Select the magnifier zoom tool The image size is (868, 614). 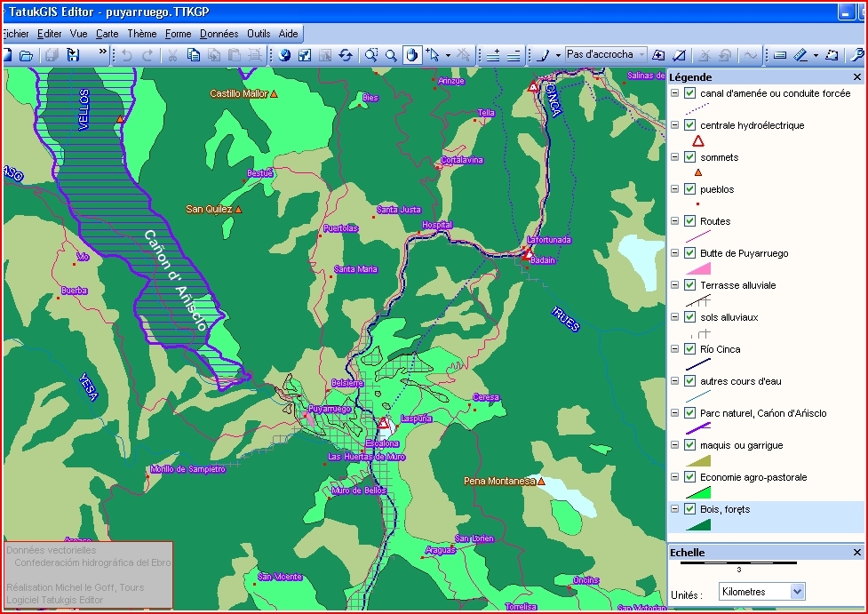[391, 55]
